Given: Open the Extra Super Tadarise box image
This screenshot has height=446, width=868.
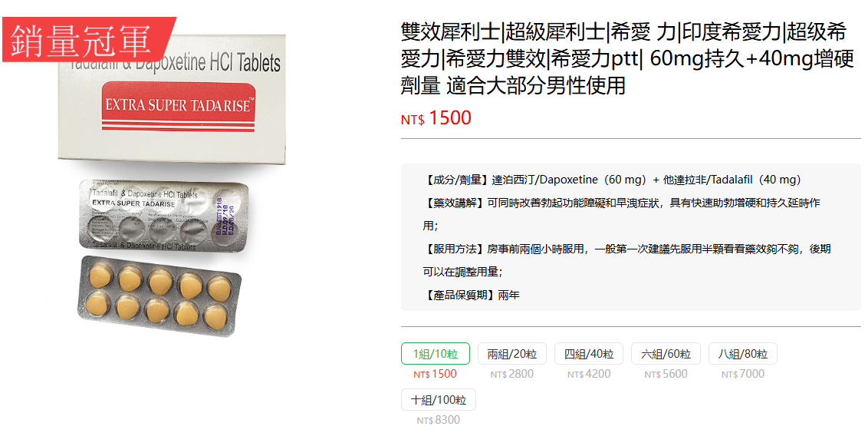Looking at the screenshot, I should coord(173,100).
